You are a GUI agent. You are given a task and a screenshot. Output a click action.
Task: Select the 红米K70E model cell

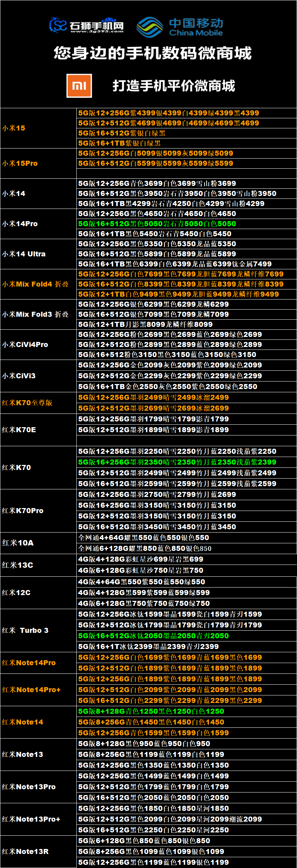tap(38, 430)
